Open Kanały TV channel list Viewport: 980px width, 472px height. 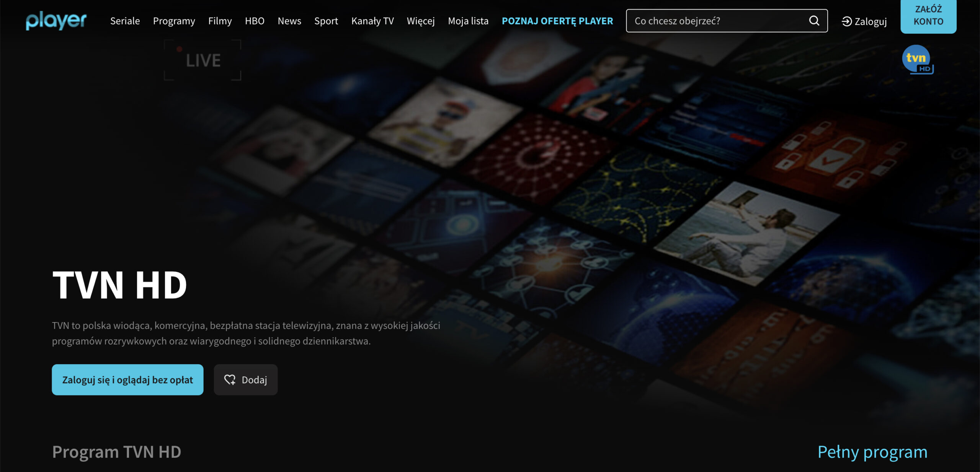(x=372, y=21)
